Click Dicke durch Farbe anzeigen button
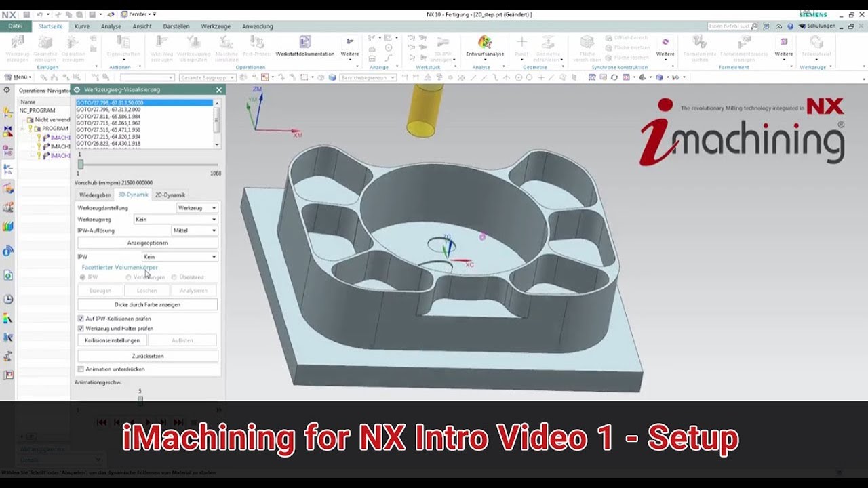 pyautogui.click(x=148, y=305)
